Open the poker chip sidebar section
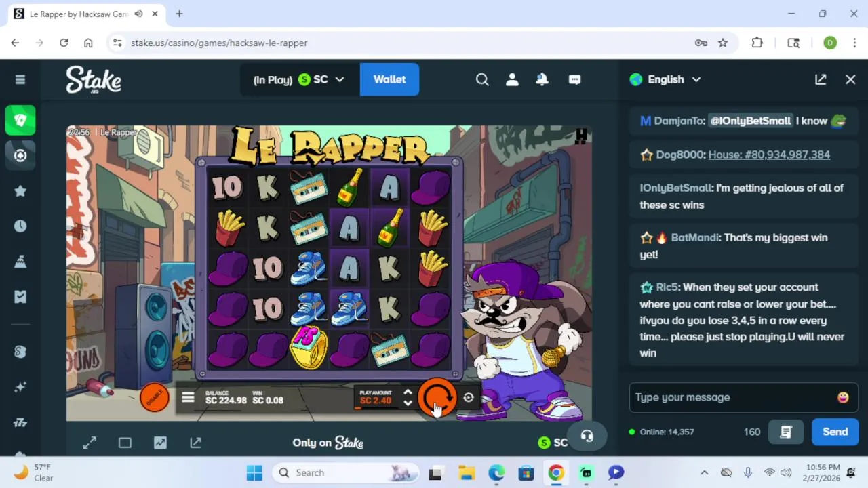868x488 pixels. click(20, 155)
